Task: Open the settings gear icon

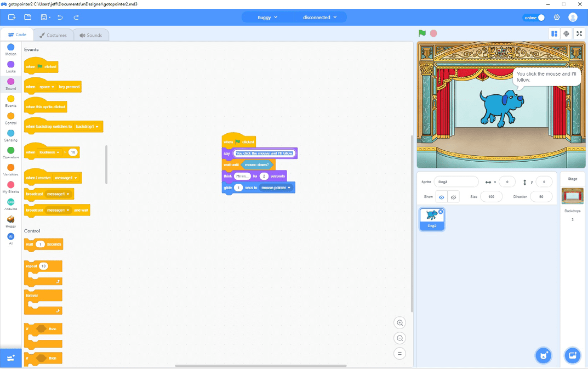Action: (557, 17)
